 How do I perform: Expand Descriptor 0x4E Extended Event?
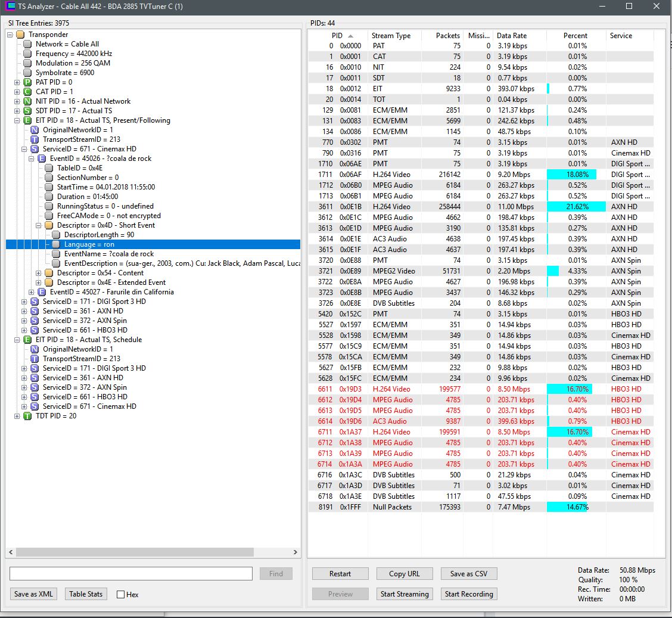[39, 282]
